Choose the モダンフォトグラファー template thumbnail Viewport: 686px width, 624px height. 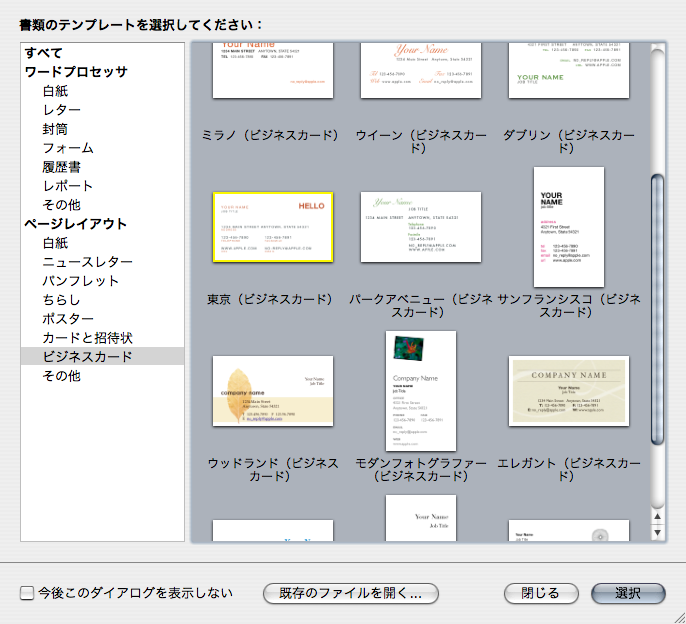click(420, 391)
